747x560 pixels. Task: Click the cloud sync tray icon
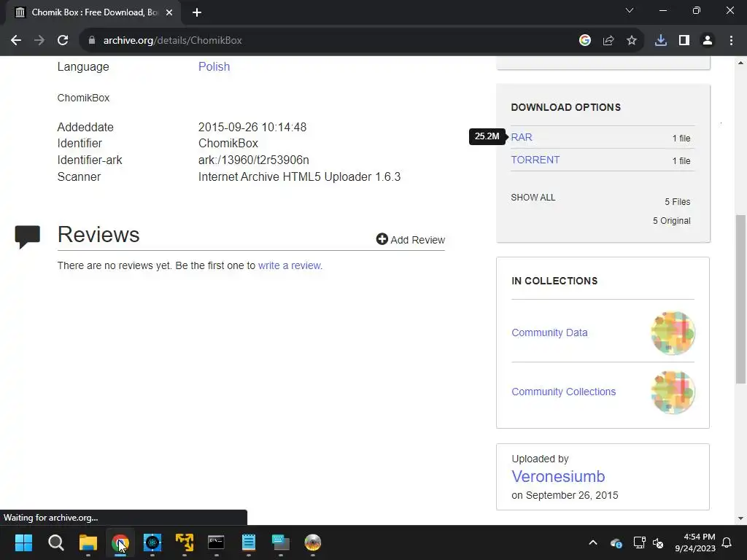click(616, 542)
